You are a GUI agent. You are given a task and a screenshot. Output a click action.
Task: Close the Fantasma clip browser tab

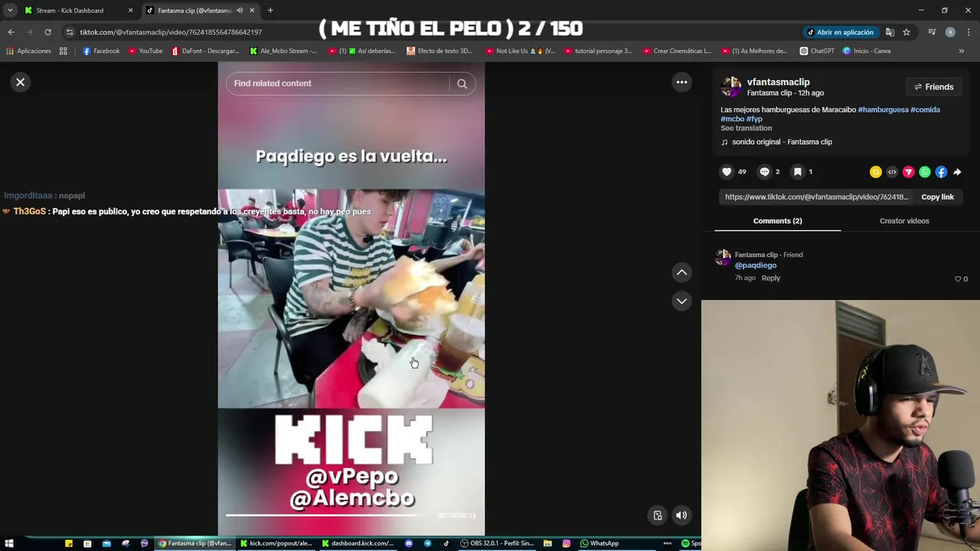tap(252, 11)
